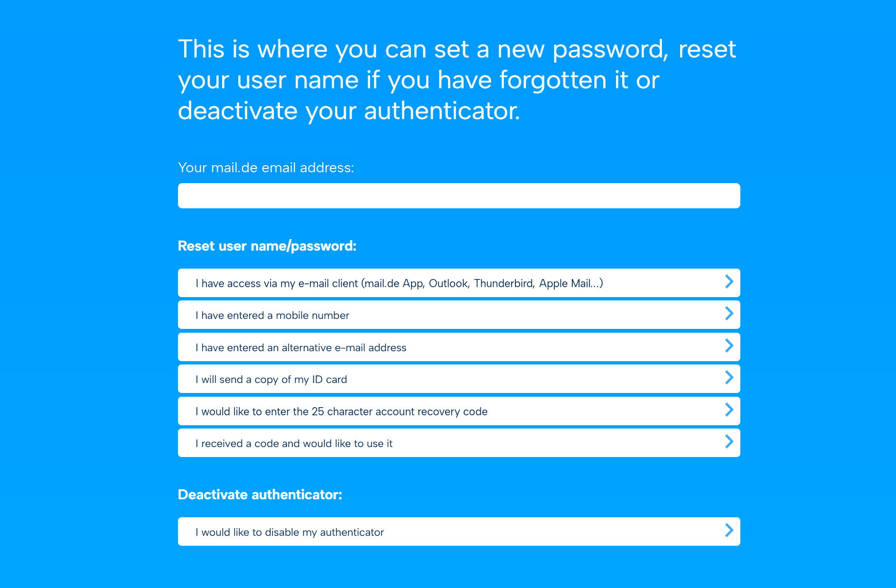Click the chevron arrow on the mobile number row
The image size is (896, 588).
[729, 313]
